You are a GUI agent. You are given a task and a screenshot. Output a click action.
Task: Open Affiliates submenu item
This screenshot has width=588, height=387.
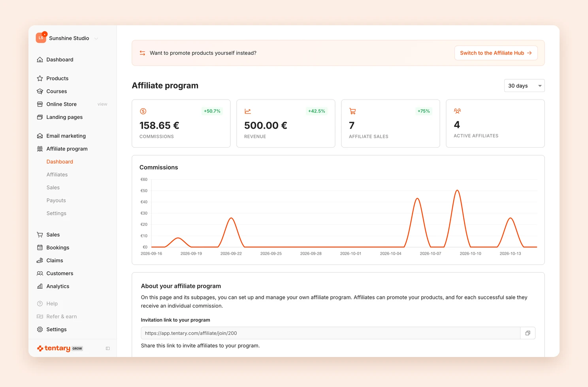(57, 175)
